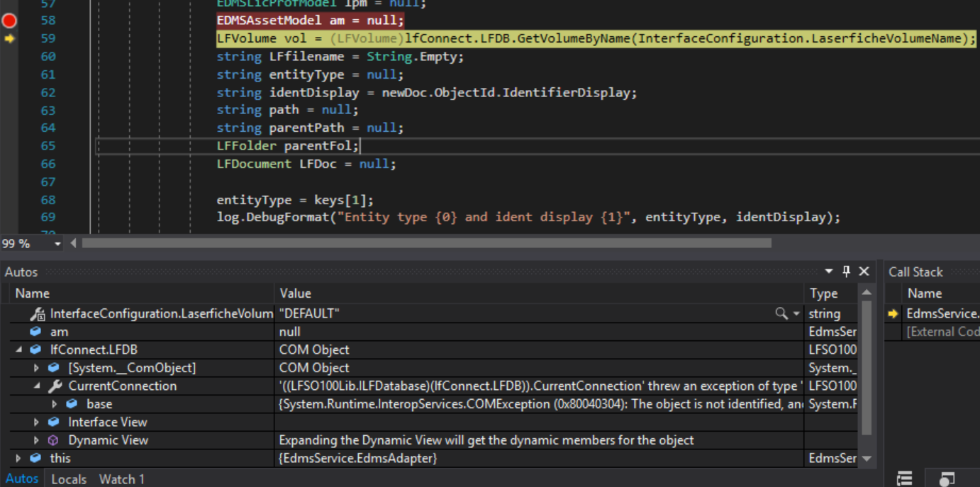Expand the Interface View node
This screenshot has height=487, width=980.
click(x=37, y=422)
